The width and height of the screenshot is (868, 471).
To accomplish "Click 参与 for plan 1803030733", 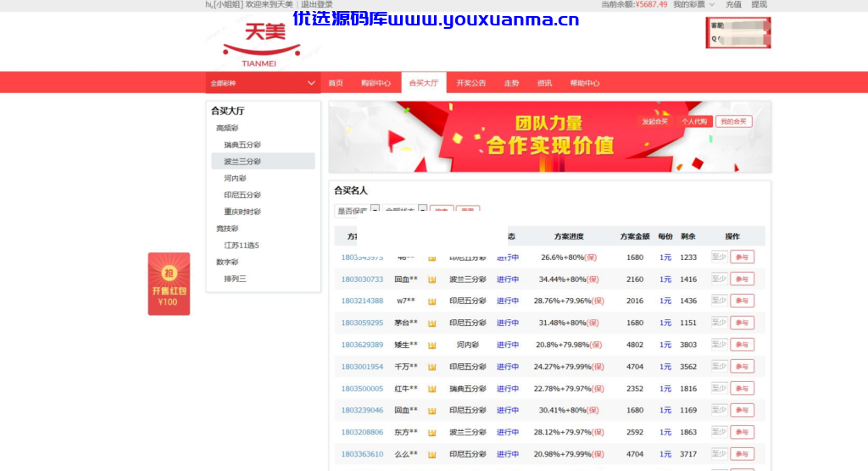I will point(742,279).
